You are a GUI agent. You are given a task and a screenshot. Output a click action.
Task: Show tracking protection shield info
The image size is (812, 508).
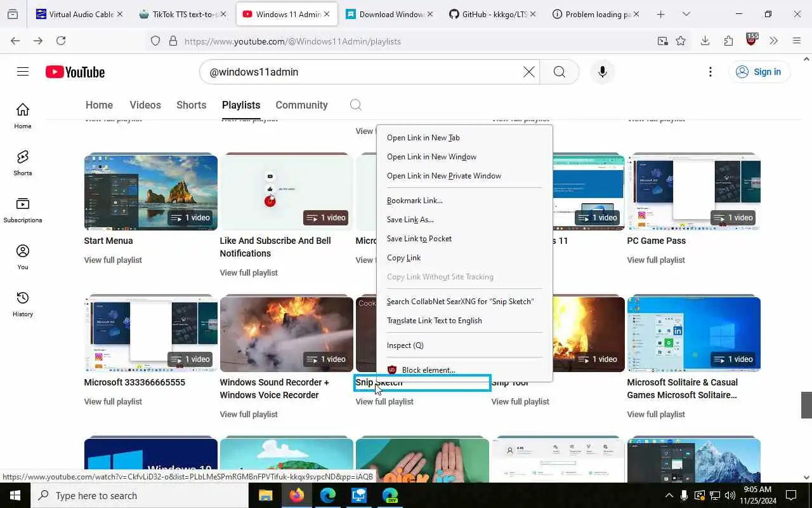pyautogui.click(x=155, y=41)
